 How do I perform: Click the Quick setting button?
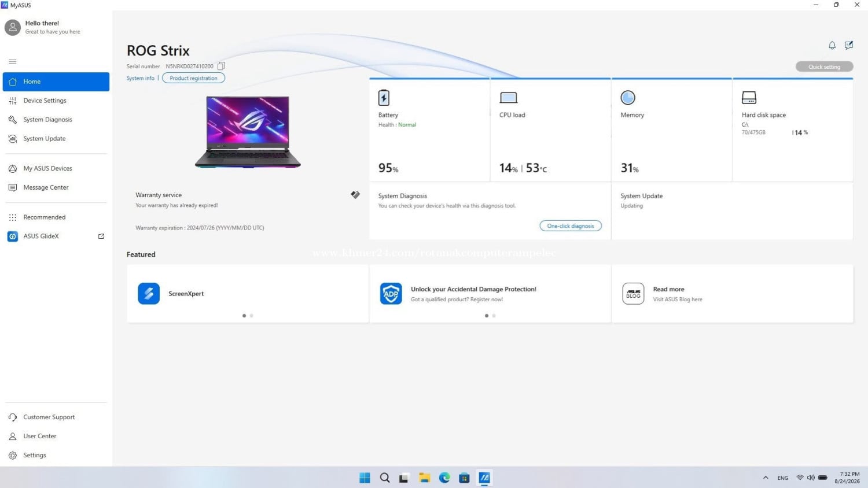pyautogui.click(x=824, y=66)
